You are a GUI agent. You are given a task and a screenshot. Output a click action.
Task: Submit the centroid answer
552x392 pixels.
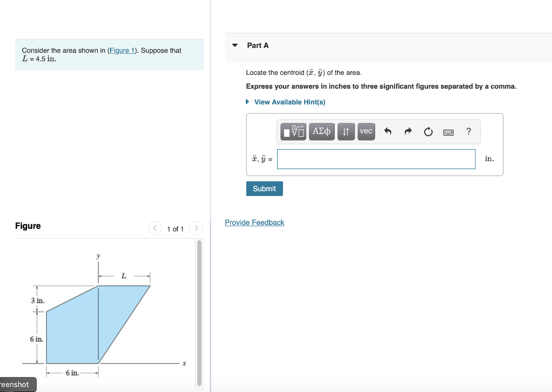(x=264, y=188)
